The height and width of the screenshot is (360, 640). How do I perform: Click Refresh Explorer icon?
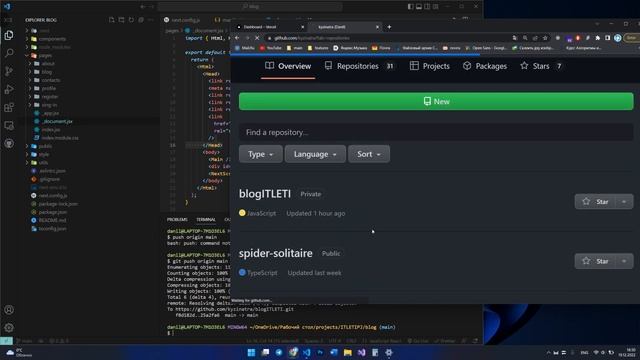coord(131,20)
